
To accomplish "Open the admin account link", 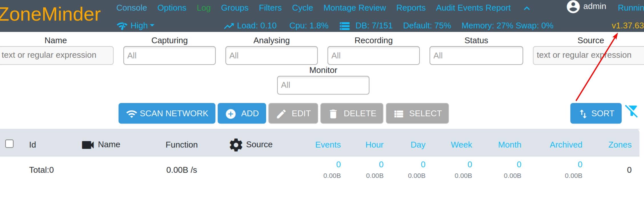I will click(594, 6).
